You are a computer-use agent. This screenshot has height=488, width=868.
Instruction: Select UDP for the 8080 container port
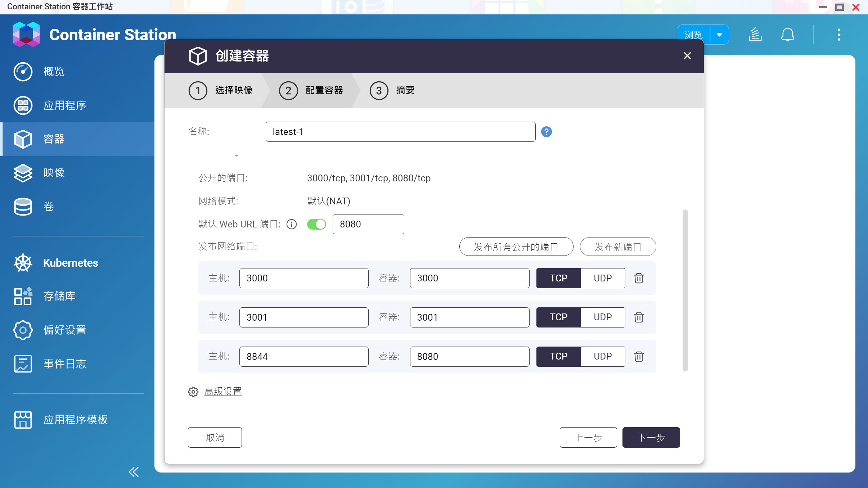tap(602, 356)
